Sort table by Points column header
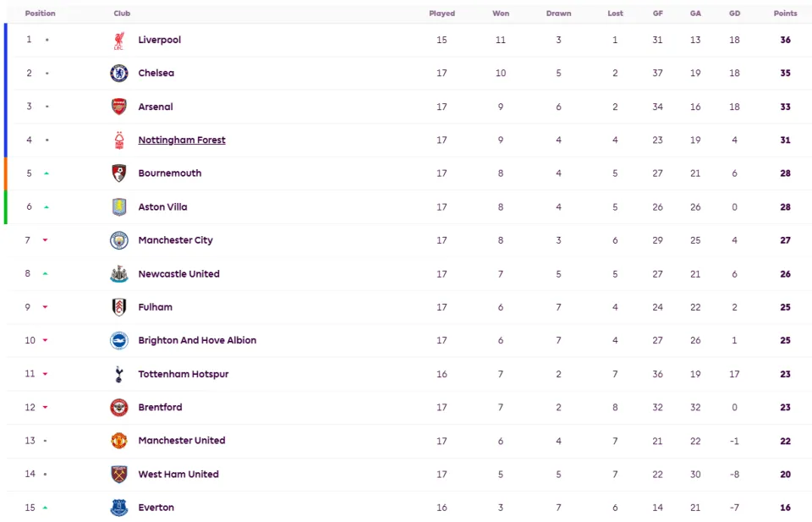Image resolution: width=812 pixels, height=522 pixels. [785, 14]
